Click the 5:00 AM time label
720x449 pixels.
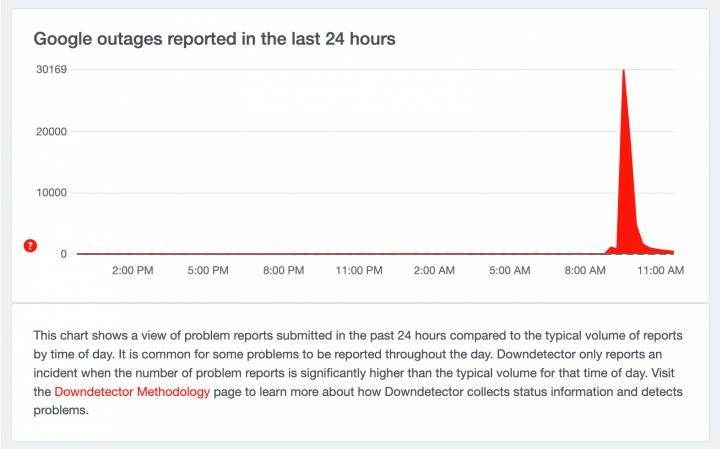511,271
